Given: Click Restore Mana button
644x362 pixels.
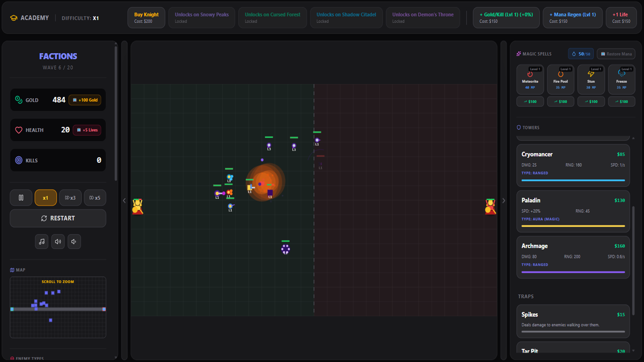Looking at the screenshot, I should pyautogui.click(x=616, y=54).
